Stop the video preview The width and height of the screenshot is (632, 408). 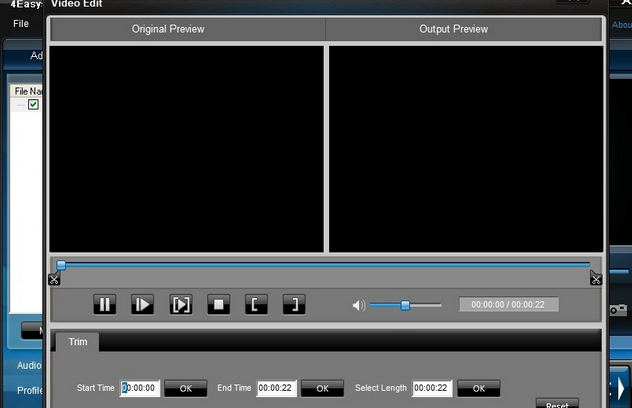tap(218, 304)
